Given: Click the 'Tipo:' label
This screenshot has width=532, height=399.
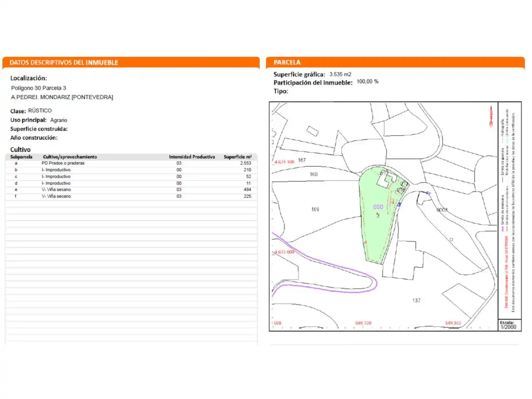Looking at the screenshot, I should 281,91.
